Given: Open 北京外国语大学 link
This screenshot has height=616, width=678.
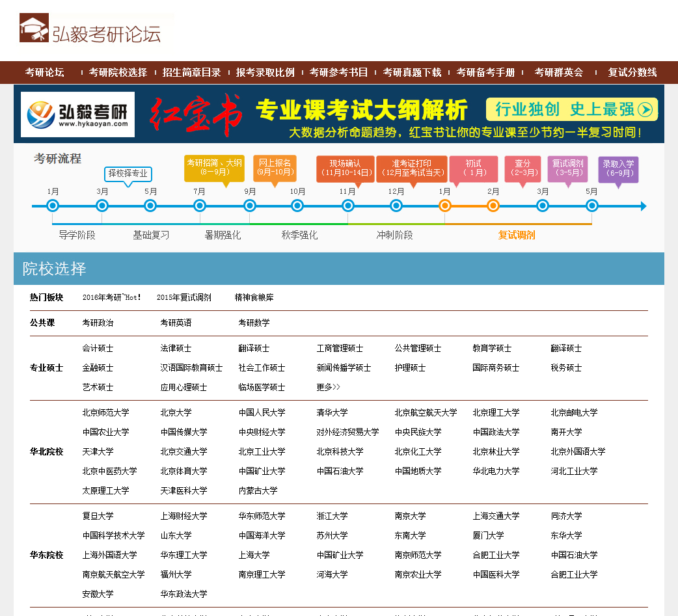Looking at the screenshot, I should click(578, 451).
